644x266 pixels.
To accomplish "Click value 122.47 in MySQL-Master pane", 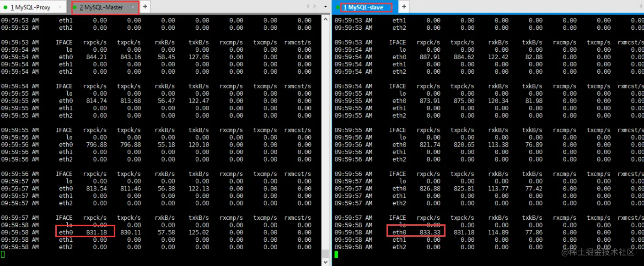I will tap(199, 101).
